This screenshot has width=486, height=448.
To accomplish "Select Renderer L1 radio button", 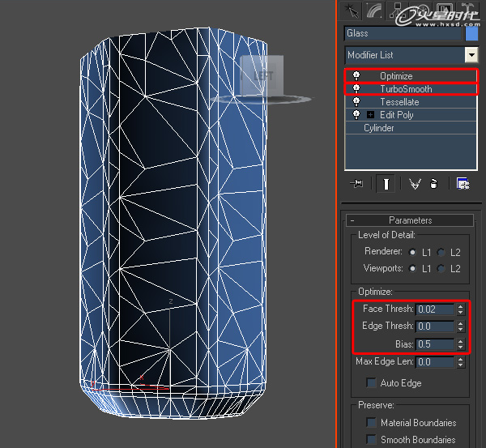I will [x=412, y=253].
